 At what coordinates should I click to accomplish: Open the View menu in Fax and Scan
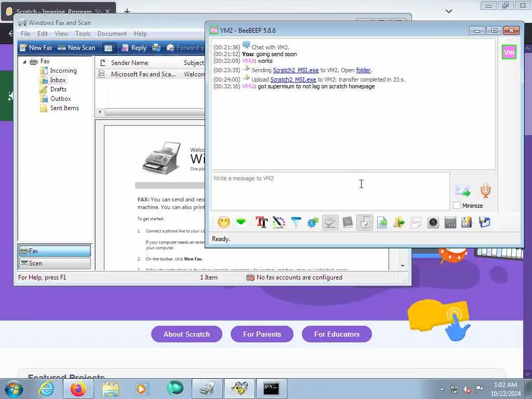pos(61,34)
